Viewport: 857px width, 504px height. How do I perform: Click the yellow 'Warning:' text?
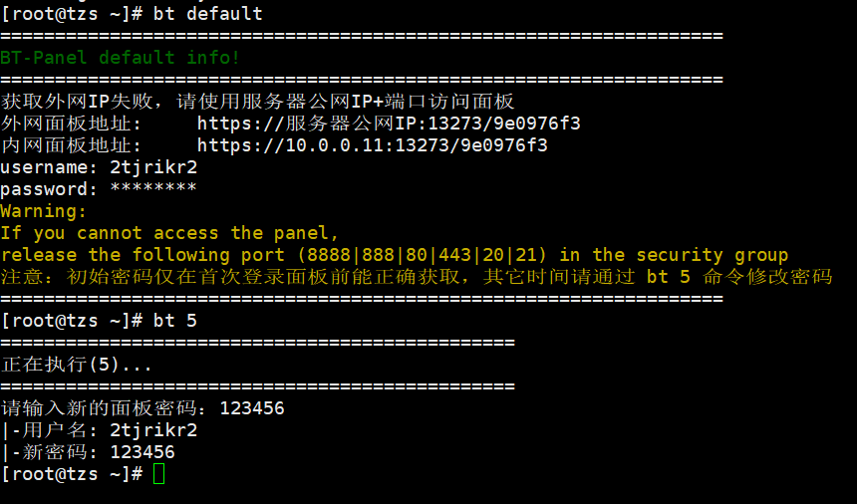click(44, 211)
